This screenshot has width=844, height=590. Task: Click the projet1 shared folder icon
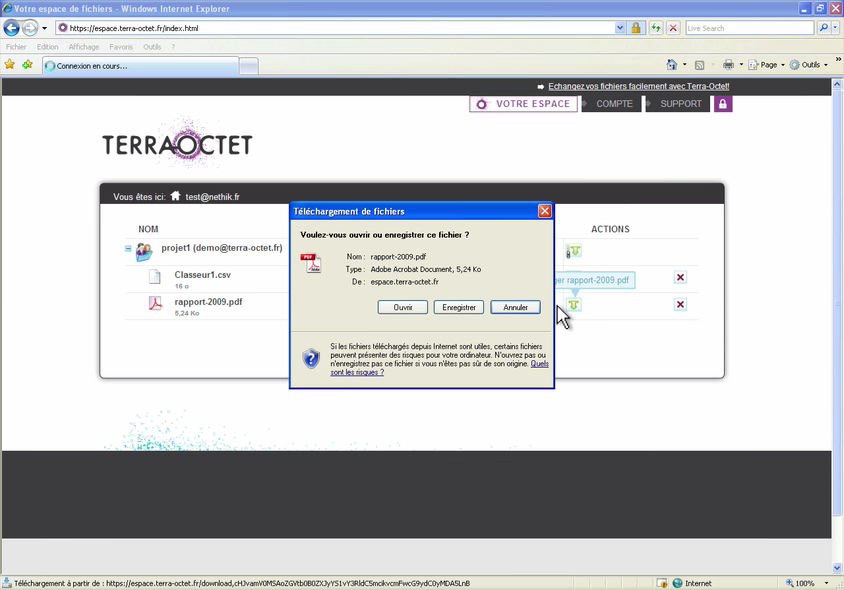[144, 251]
